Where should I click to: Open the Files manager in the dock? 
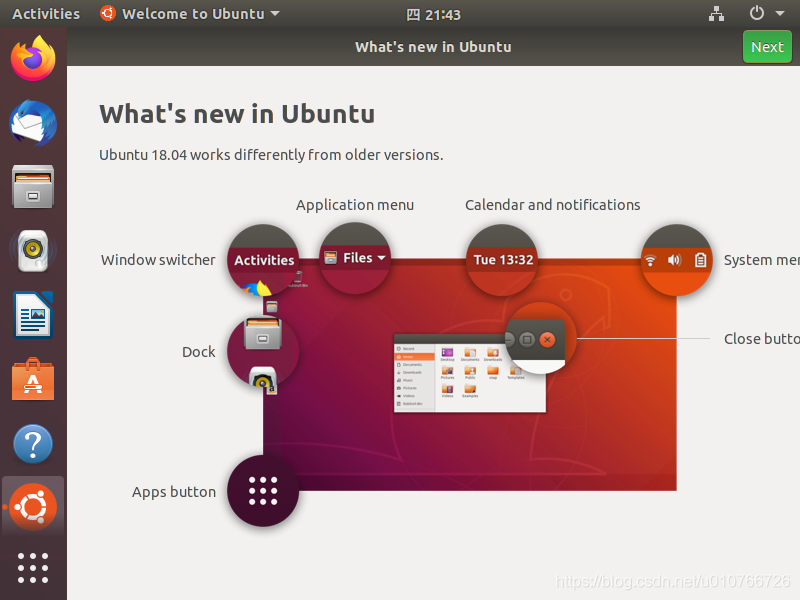click(33, 186)
